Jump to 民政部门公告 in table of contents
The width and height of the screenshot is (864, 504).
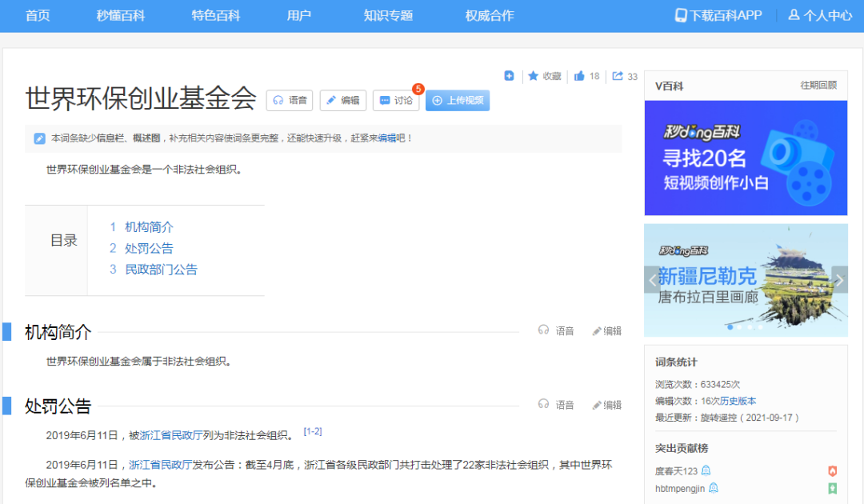161,270
